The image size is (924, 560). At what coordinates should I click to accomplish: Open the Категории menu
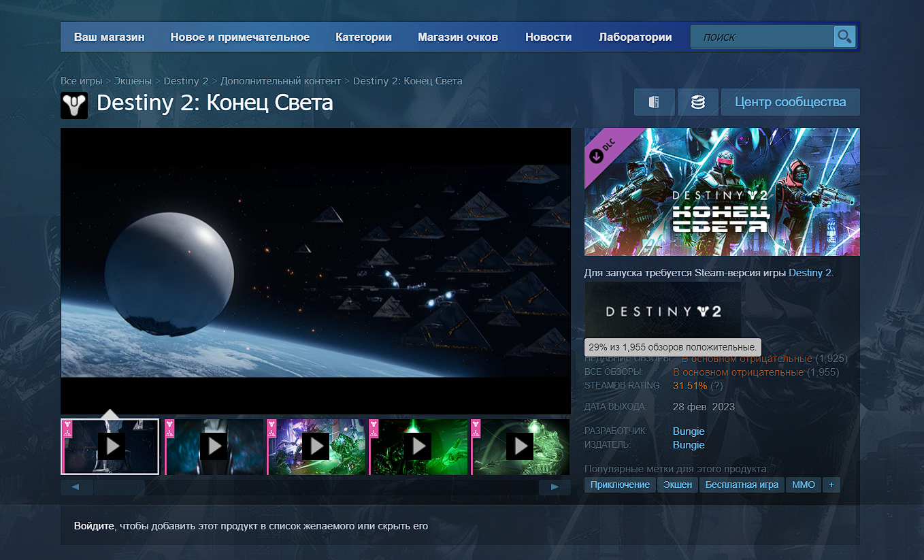click(x=363, y=37)
